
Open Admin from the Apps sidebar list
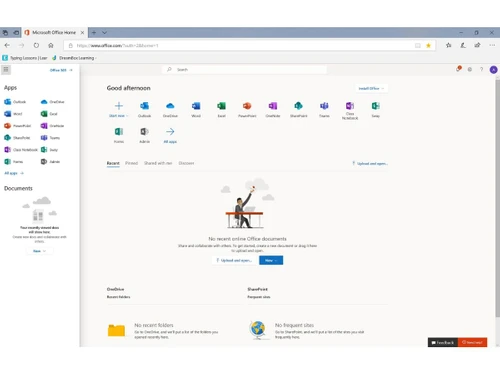50,162
